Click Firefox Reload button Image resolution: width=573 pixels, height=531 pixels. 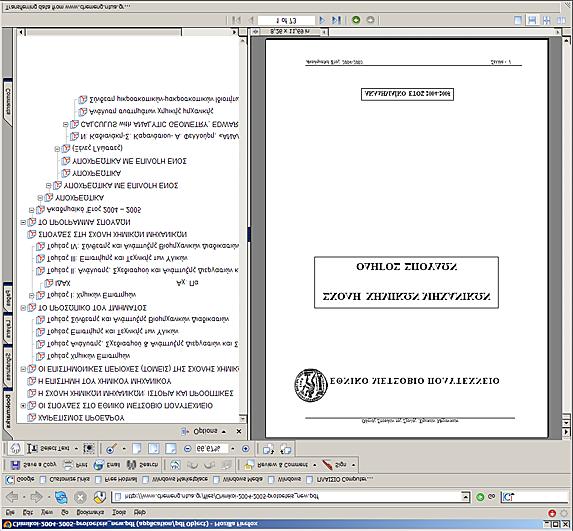61,497
